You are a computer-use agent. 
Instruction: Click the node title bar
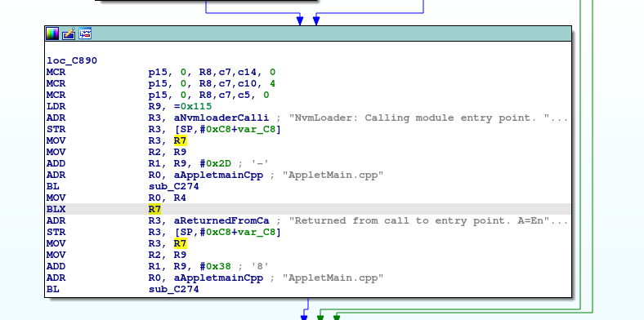(x=308, y=33)
